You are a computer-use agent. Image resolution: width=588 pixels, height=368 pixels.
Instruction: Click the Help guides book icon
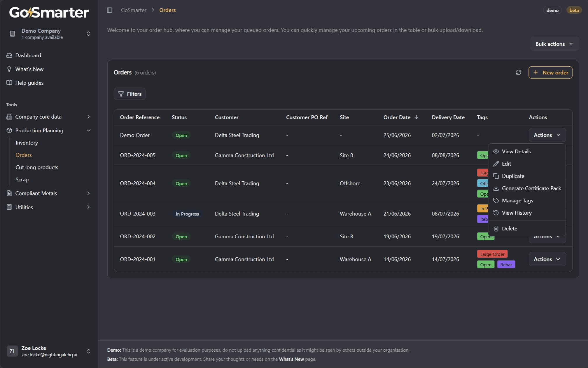click(x=9, y=83)
